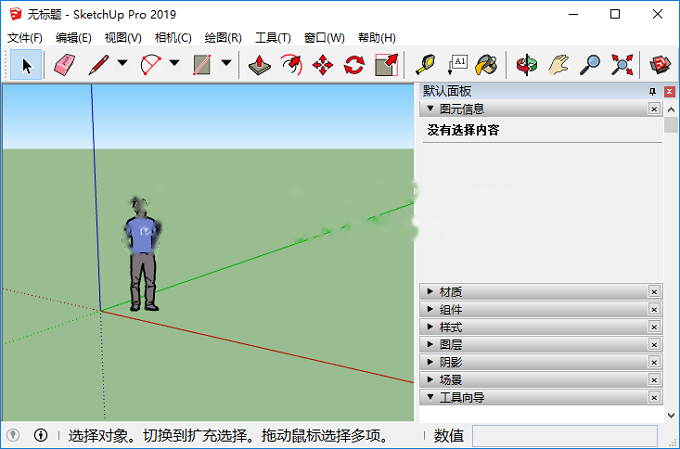The width and height of the screenshot is (680, 449).
Task: Close the 样式 panel section
Action: [x=654, y=327]
